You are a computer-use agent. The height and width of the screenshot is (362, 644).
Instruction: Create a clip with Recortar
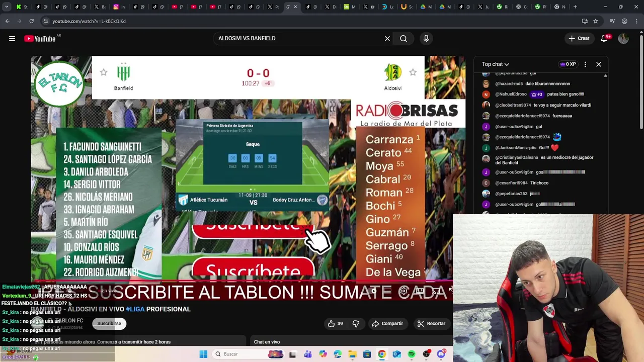(431, 324)
